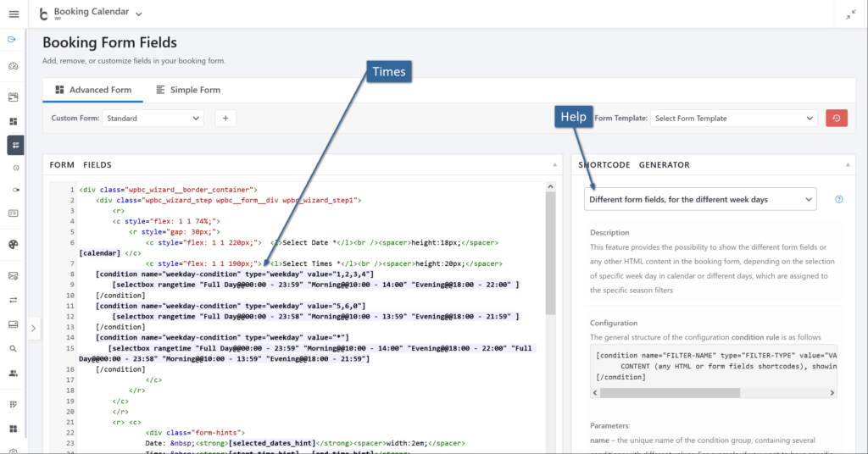Click the Shortcode Generator panel title
This screenshot has width=868, height=454.
pyautogui.click(x=634, y=165)
